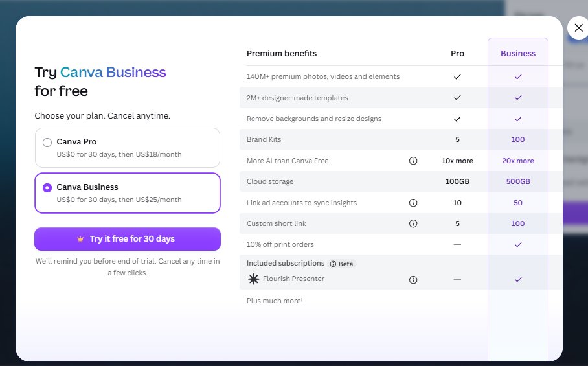Click the Business checkmark for 2M+ designer-made templates
This screenshot has width=588, height=366.
point(518,98)
